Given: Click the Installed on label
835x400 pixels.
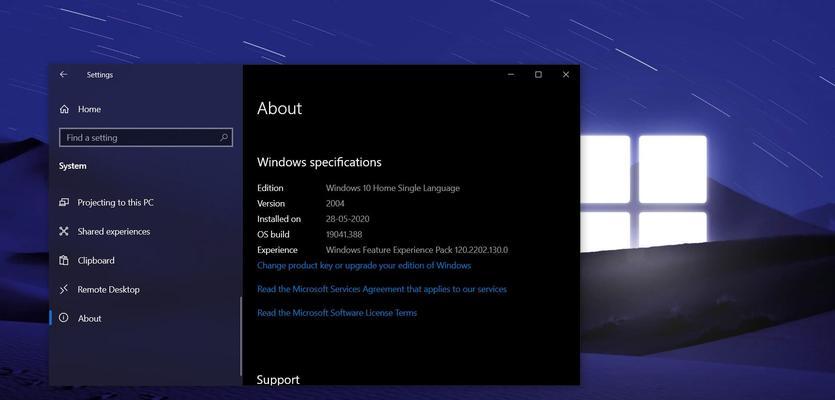Looking at the screenshot, I should click(x=279, y=219).
